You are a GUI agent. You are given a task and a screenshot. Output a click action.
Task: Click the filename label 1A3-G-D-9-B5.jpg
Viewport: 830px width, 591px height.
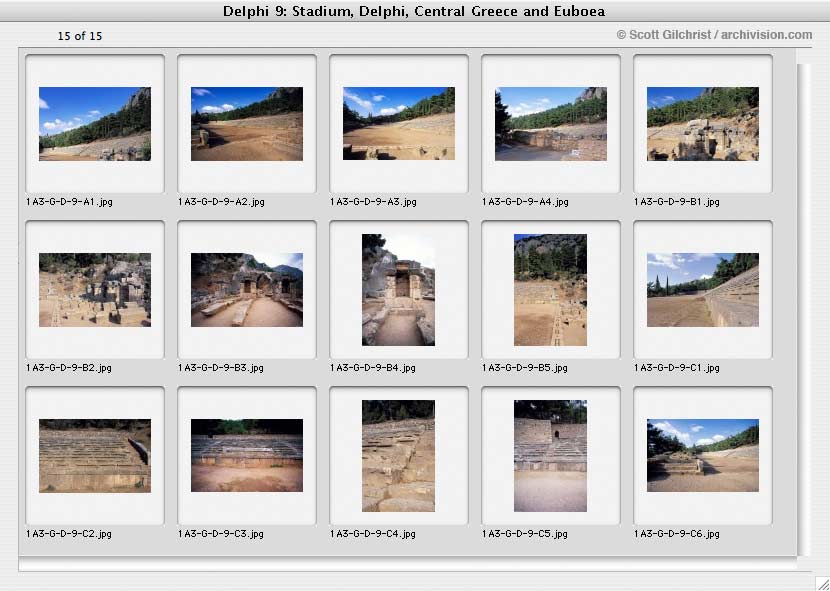point(525,368)
